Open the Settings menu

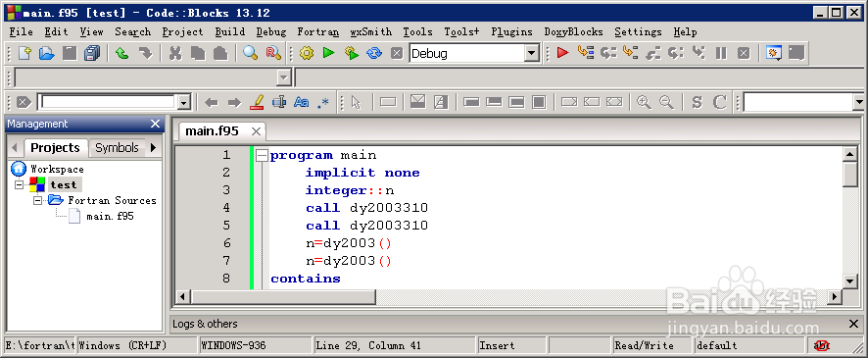pos(638,32)
